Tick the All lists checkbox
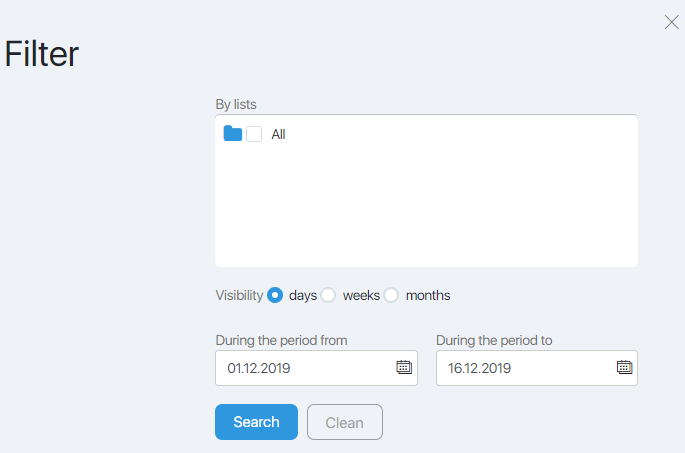 coord(254,134)
